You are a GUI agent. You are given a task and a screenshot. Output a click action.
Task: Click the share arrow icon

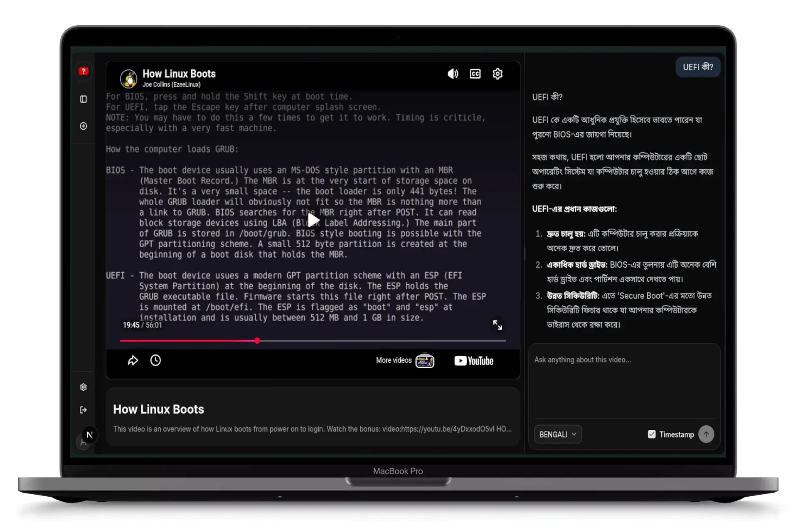coord(133,360)
